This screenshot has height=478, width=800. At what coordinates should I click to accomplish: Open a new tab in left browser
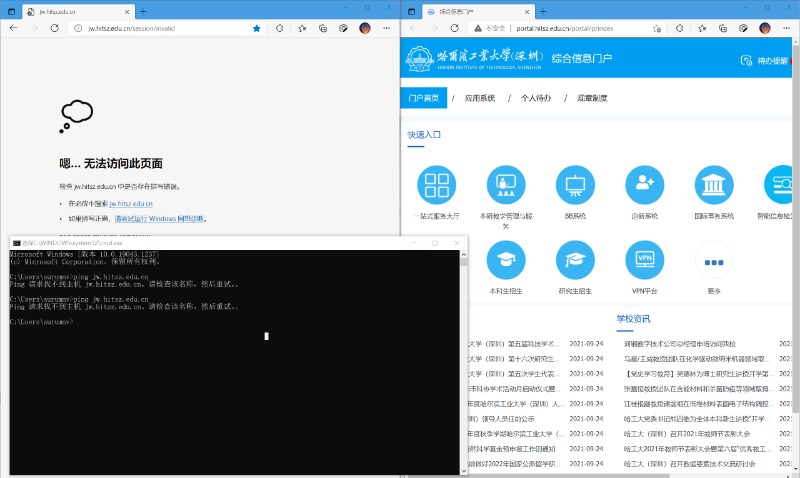pos(143,11)
